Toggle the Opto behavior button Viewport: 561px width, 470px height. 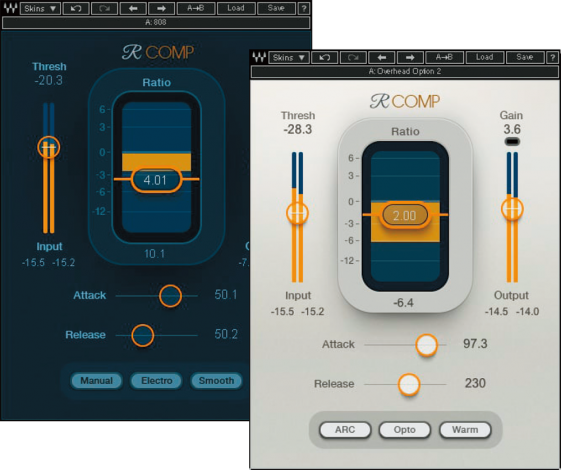[405, 430]
